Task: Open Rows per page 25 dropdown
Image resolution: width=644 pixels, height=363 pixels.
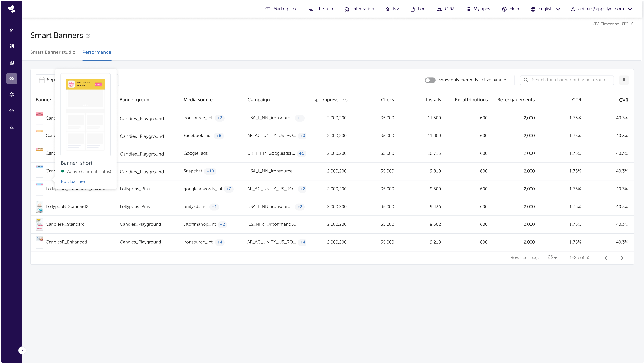Action: click(552, 257)
